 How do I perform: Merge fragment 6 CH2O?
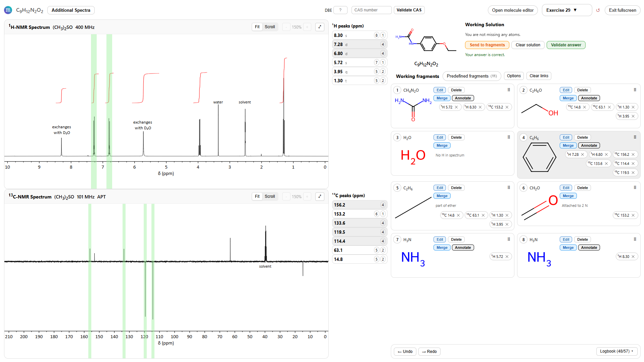click(568, 196)
